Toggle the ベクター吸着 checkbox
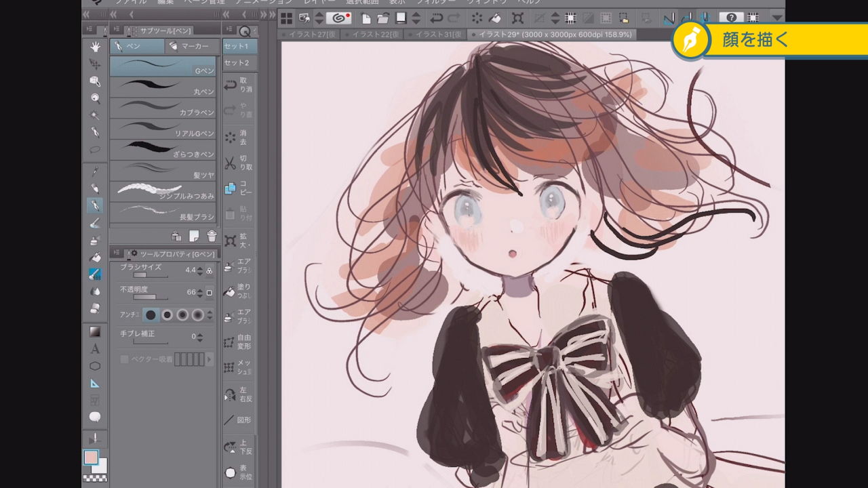Viewport: 868px width, 488px height. (x=124, y=359)
